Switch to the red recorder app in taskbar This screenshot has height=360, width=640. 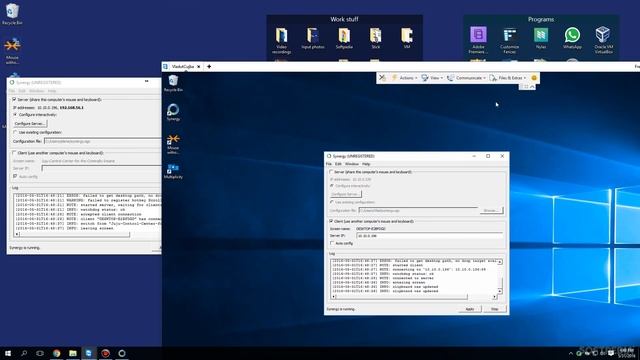click(105, 353)
